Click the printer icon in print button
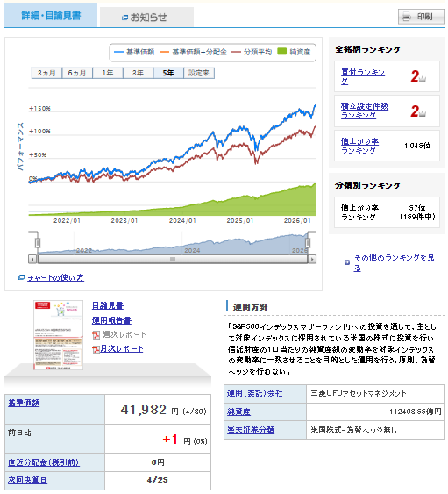 (x=406, y=17)
